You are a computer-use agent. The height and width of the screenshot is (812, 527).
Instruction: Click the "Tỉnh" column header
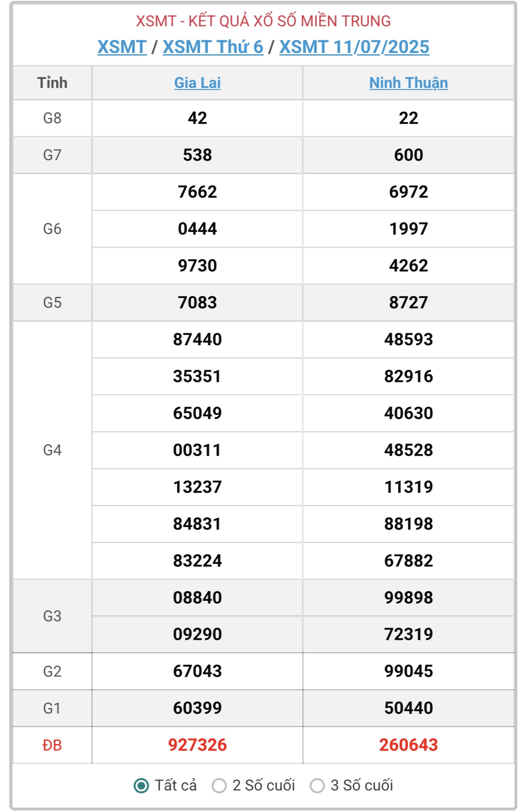(52, 83)
